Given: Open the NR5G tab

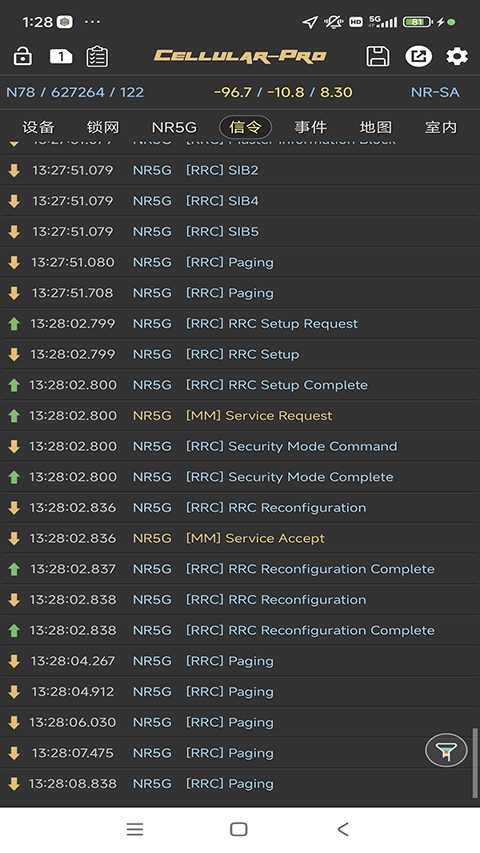Looking at the screenshot, I should (x=174, y=127).
